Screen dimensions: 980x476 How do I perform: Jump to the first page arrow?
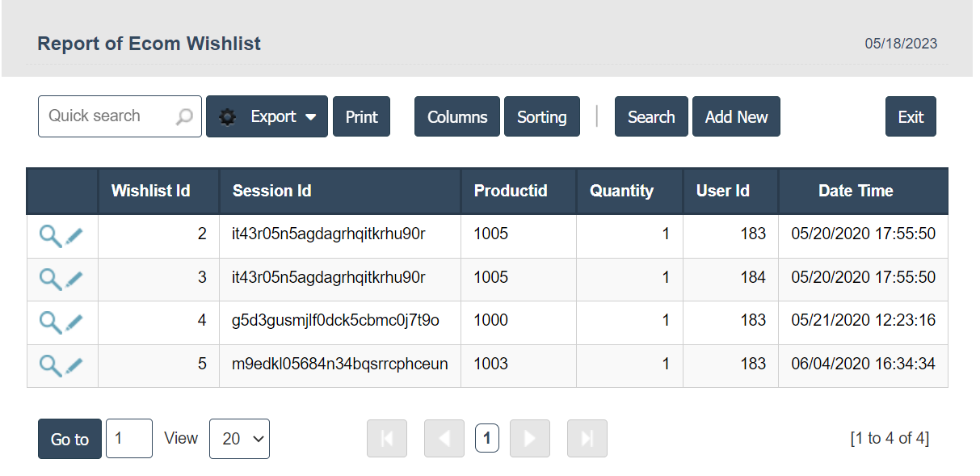click(387, 439)
